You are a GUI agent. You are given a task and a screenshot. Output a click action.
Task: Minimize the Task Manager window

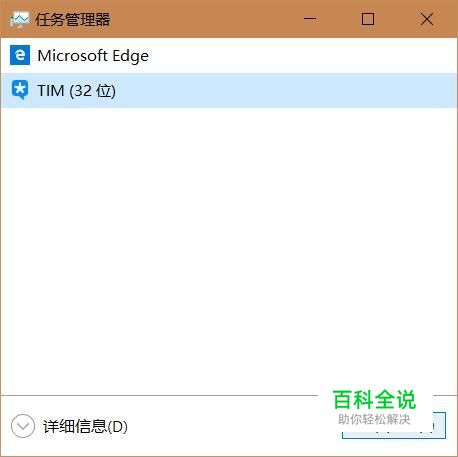[x=310, y=19]
